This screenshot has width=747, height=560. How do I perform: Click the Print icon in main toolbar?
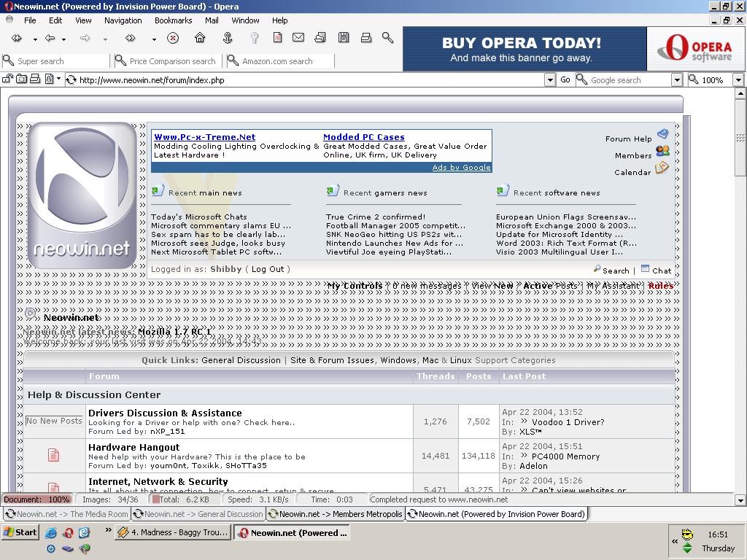pos(366,38)
